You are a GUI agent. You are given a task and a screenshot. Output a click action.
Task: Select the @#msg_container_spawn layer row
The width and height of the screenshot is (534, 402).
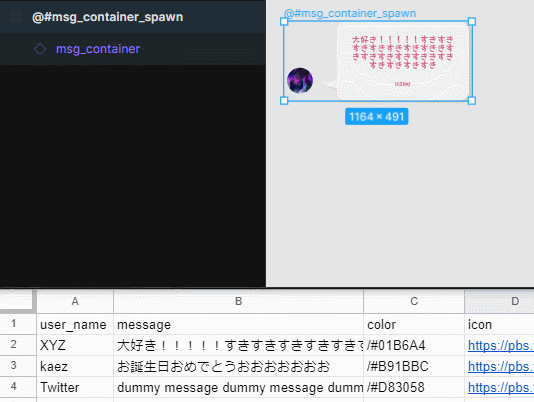(133, 17)
